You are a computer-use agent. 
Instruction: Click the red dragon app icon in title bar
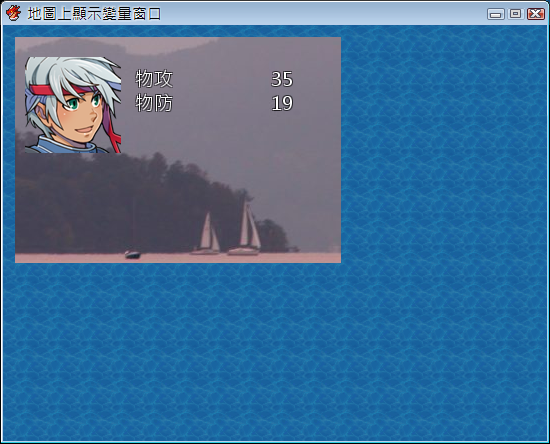[13, 13]
